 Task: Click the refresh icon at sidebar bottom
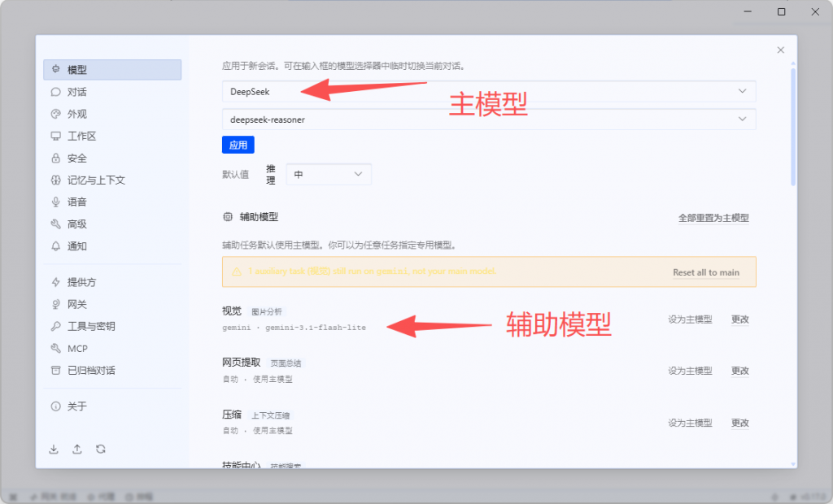tap(100, 450)
